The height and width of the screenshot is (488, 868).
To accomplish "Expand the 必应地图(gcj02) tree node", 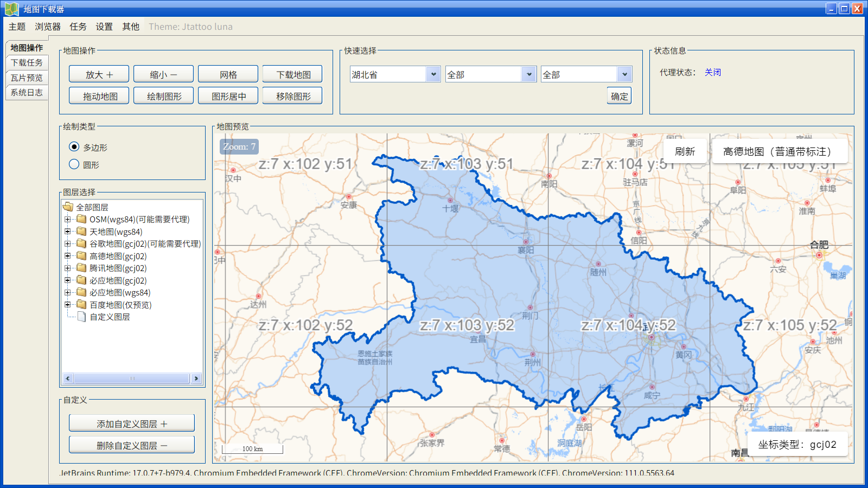I will 68,280.
